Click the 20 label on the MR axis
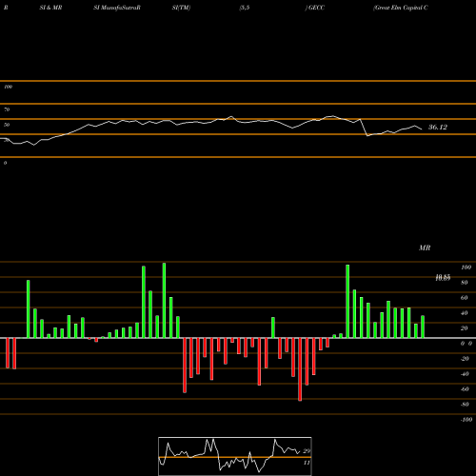 (465, 328)
